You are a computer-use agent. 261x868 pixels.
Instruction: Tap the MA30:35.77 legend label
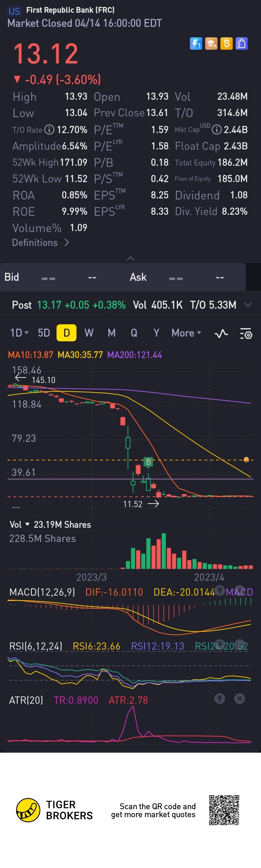click(x=80, y=355)
